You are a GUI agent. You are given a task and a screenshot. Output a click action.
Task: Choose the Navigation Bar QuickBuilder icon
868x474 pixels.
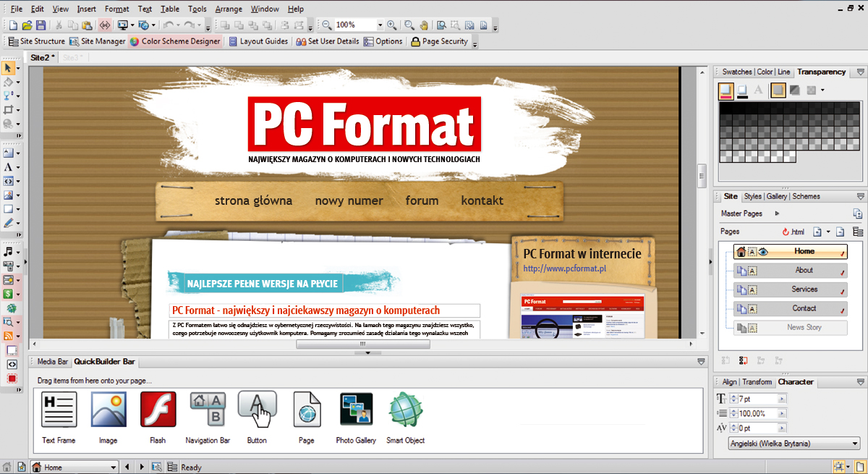coord(208,409)
